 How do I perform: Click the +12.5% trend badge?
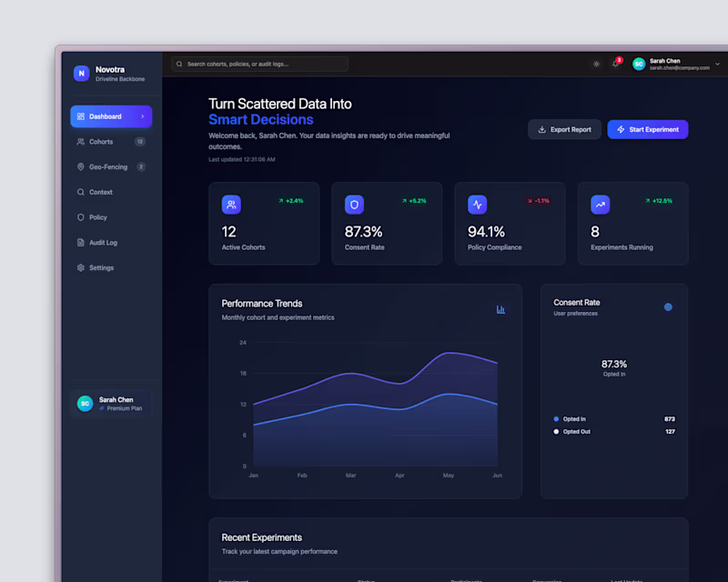tap(659, 201)
